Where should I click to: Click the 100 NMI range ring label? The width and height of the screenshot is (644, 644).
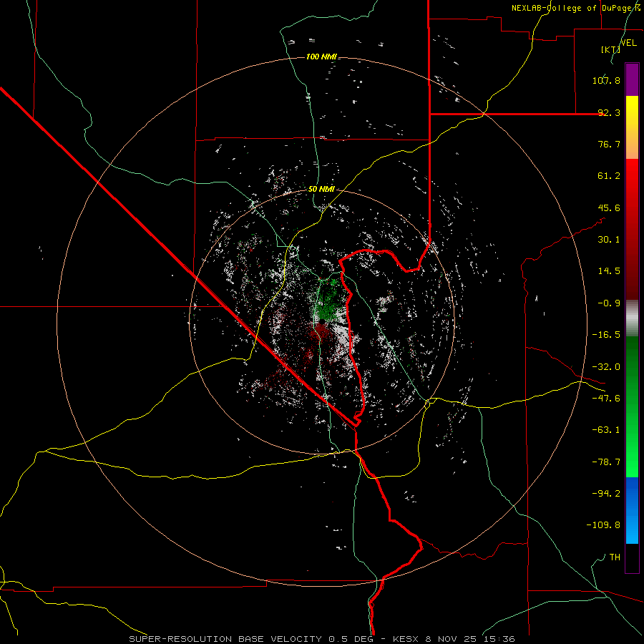coord(321,57)
